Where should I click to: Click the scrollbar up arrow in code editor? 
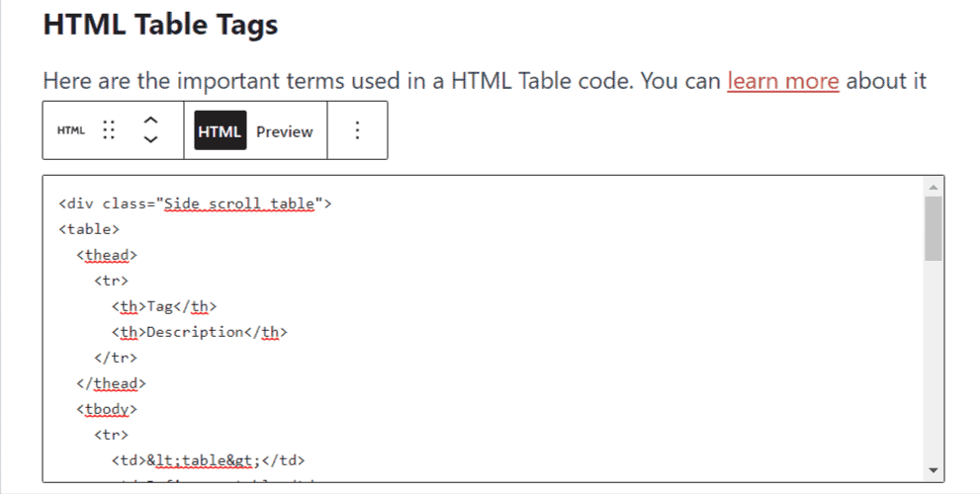934,188
